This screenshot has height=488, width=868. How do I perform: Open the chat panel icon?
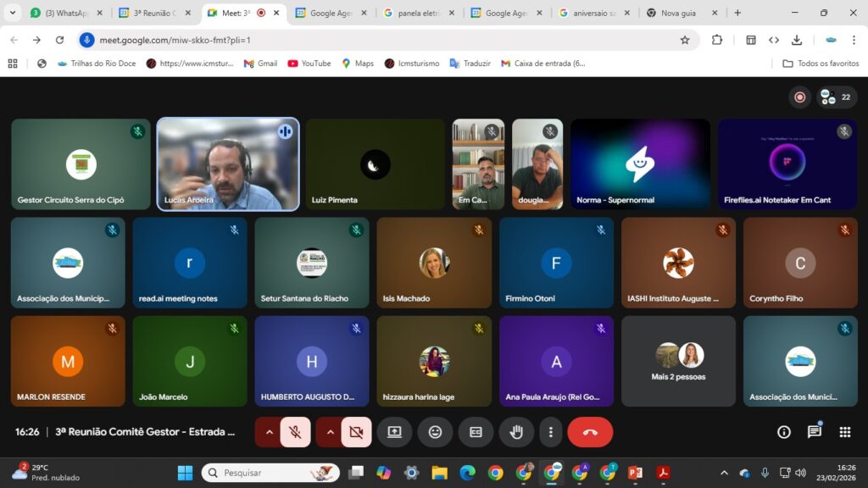[x=814, y=432]
